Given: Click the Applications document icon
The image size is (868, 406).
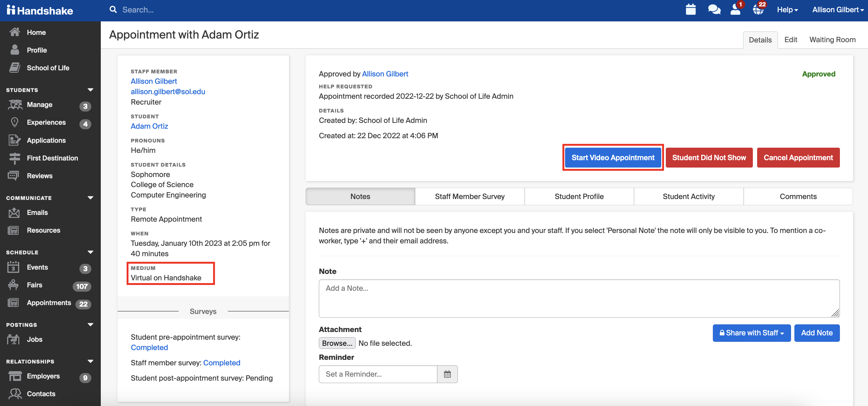Looking at the screenshot, I should click(14, 140).
